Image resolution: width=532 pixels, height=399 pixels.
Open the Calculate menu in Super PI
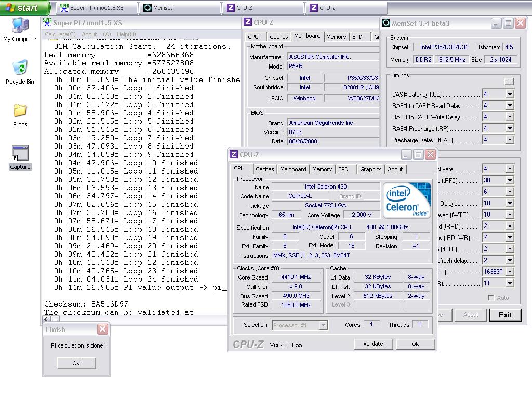coord(60,34)
